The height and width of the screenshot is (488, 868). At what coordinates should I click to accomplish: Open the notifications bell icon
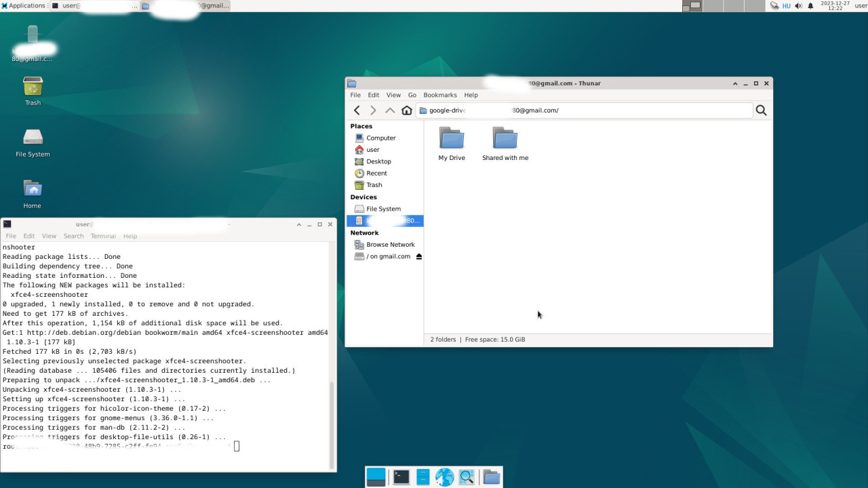pos(810,5)
